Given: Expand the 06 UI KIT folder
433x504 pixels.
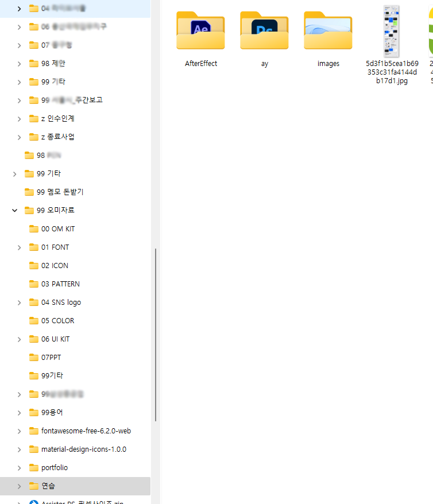Looking at the screenshot, I should coord(19,339).
